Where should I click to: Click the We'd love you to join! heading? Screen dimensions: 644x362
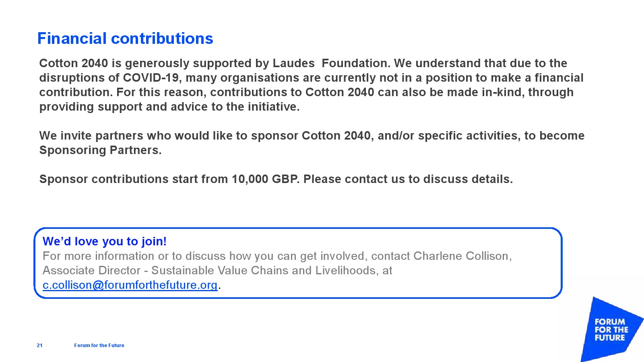105,241
